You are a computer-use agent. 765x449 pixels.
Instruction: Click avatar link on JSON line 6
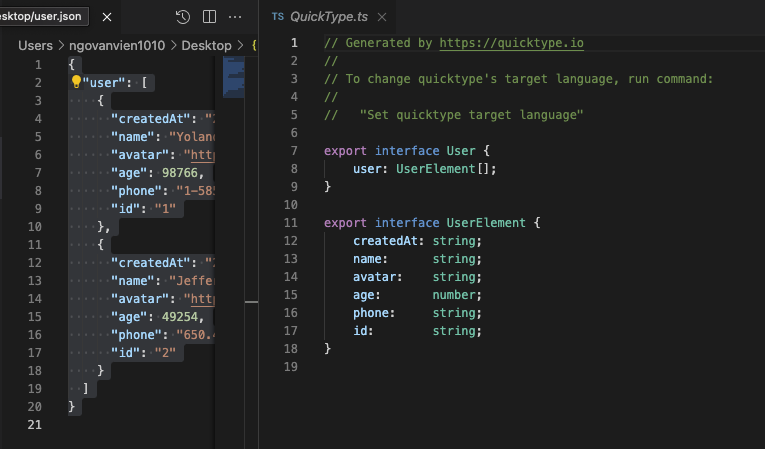click(202, 155)
